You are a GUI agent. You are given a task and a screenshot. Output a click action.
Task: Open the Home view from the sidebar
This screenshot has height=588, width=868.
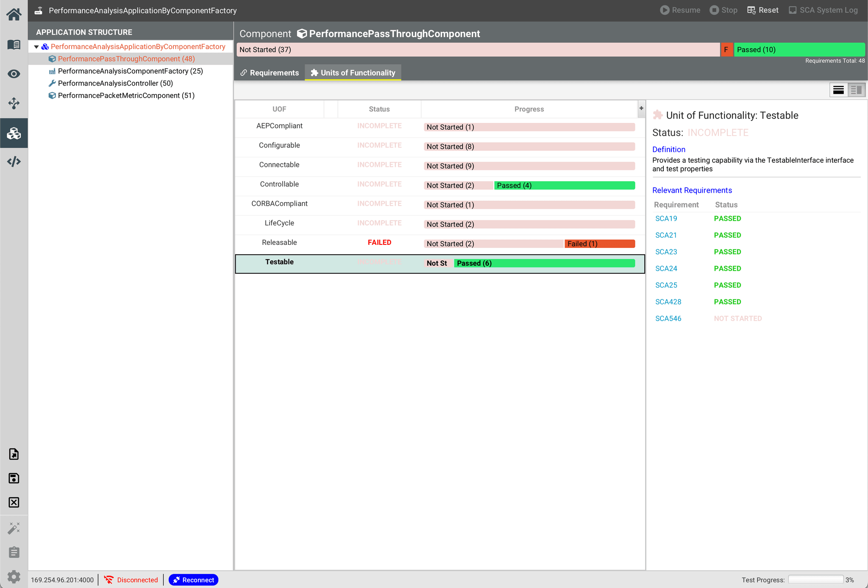coord(14,14)
